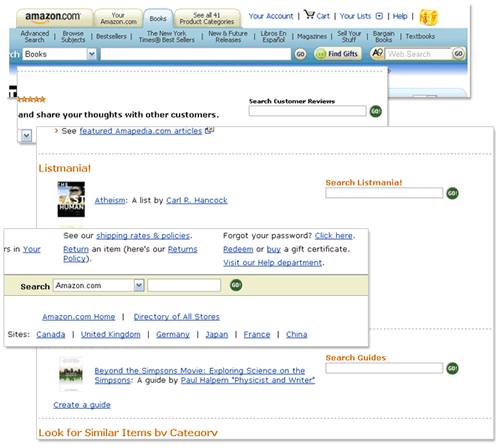Click the amazon.com logo tab
Screen dimensions: 500x448
tap(54, 18)
